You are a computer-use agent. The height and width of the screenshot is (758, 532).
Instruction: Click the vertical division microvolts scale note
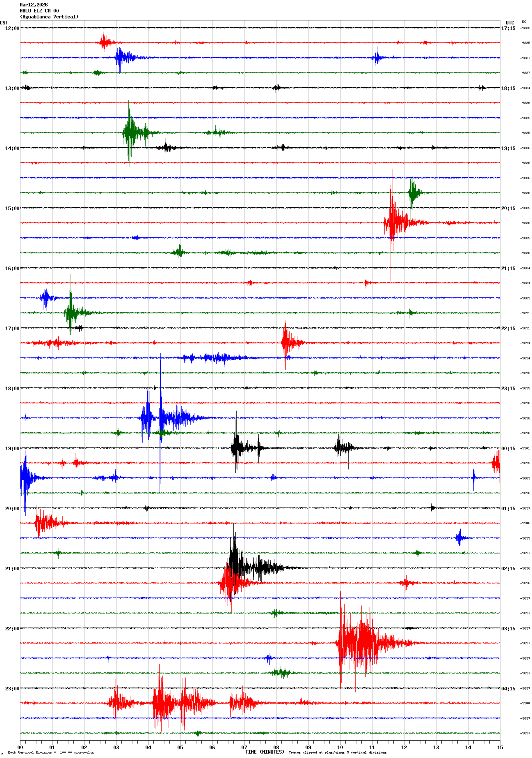[x=51, y=752]
